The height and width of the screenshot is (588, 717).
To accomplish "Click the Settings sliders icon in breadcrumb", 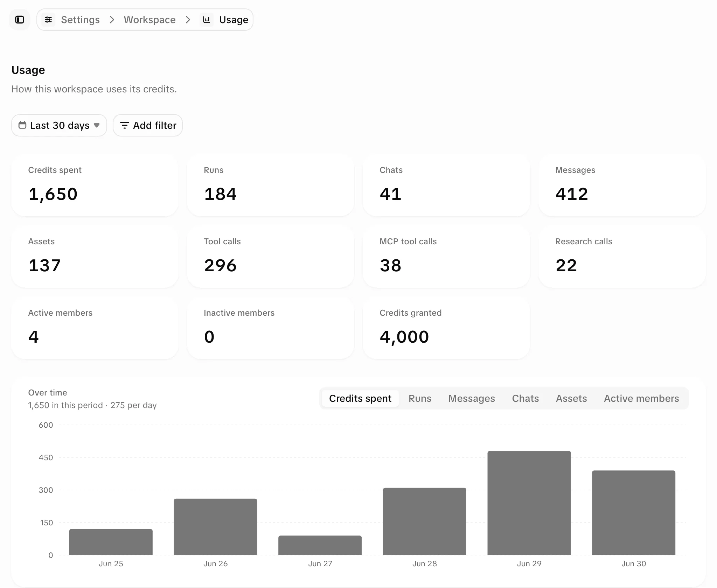I will [x=49, y=20].
